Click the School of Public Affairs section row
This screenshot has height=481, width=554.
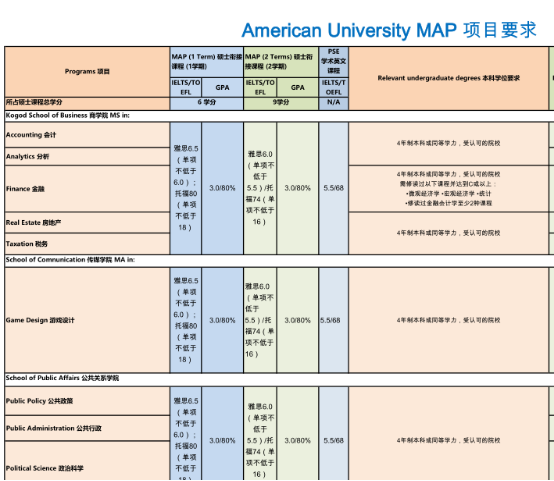[x=279, y=379]
